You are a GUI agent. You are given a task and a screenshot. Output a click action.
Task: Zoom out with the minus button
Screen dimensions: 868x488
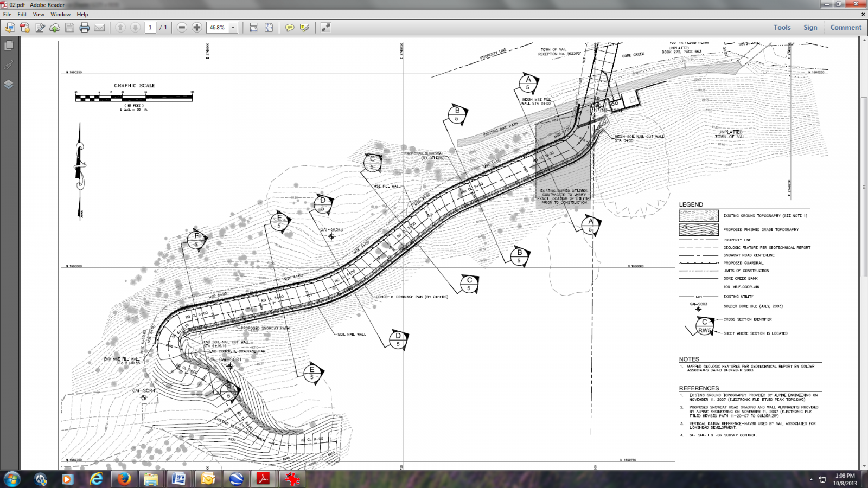point(182,28)
